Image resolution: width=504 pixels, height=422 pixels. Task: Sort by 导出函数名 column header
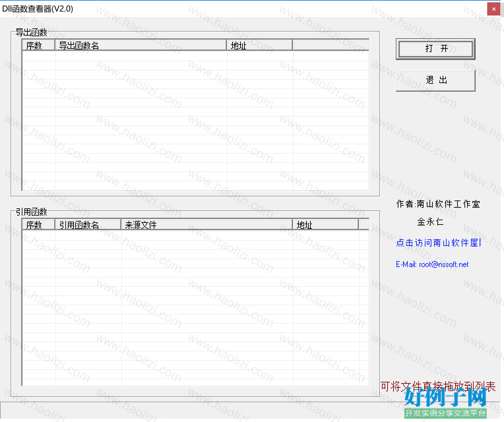click(x=141, y=45)
